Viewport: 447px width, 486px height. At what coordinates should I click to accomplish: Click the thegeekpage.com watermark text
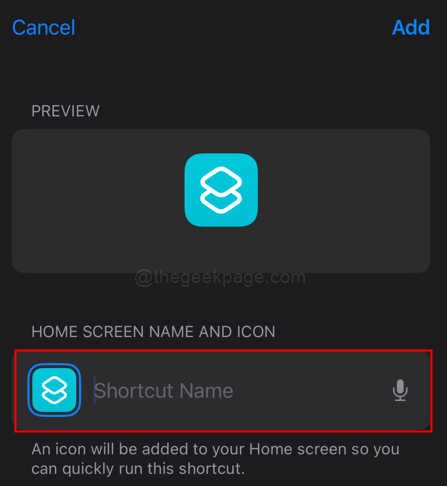coord(220,277)
